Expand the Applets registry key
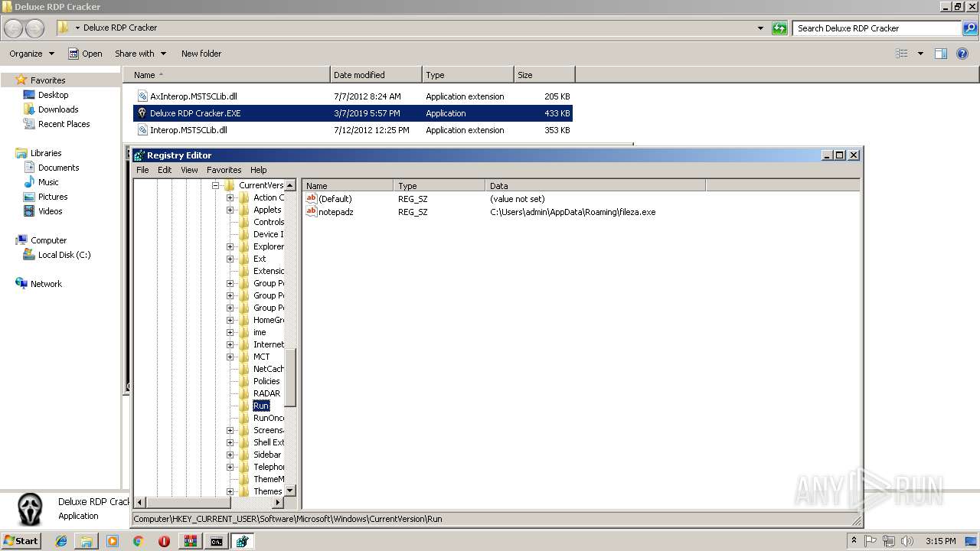The width and height of the screenshot is (980, 551). (230, 210)
